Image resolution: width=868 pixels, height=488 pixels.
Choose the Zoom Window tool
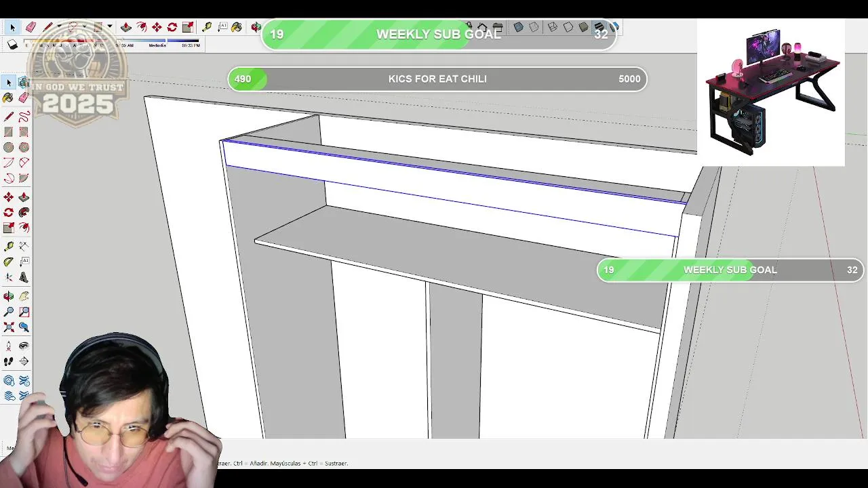(24, 312)
